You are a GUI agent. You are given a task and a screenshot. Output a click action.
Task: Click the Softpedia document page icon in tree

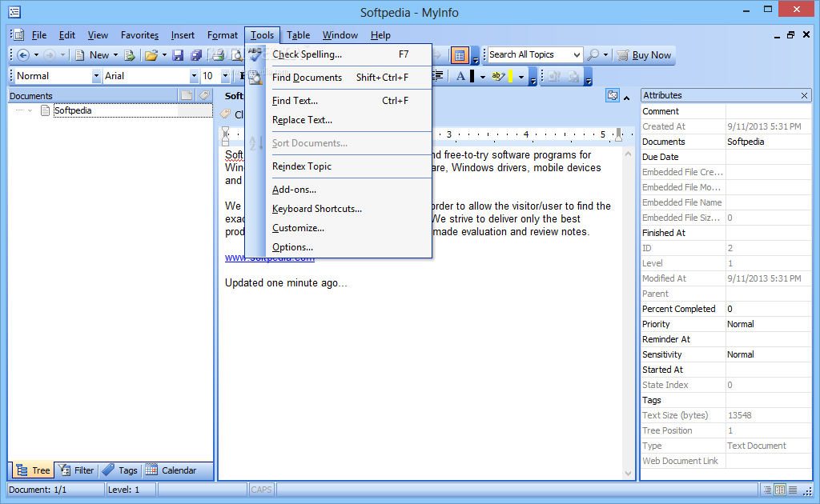click(x=46, y=110)
